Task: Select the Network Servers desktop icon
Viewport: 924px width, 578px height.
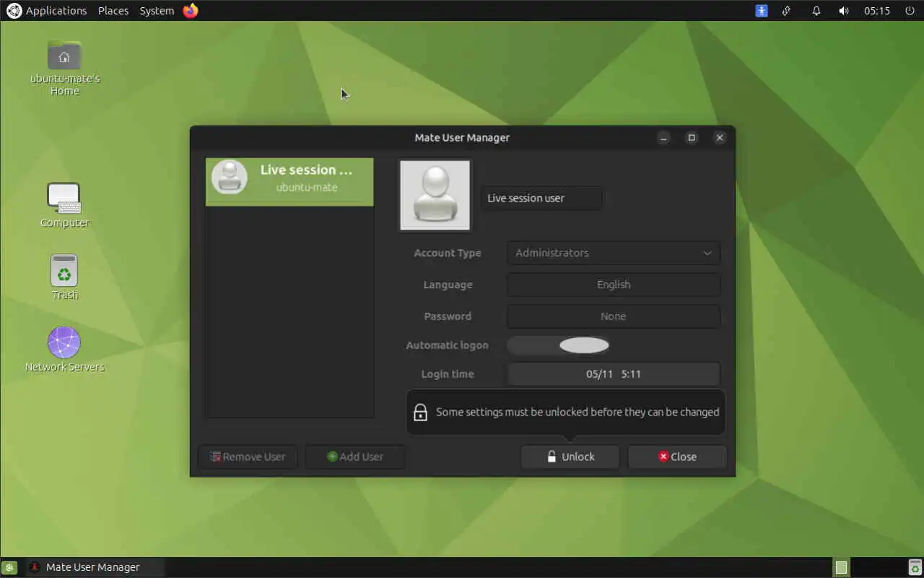Action: 64,349
